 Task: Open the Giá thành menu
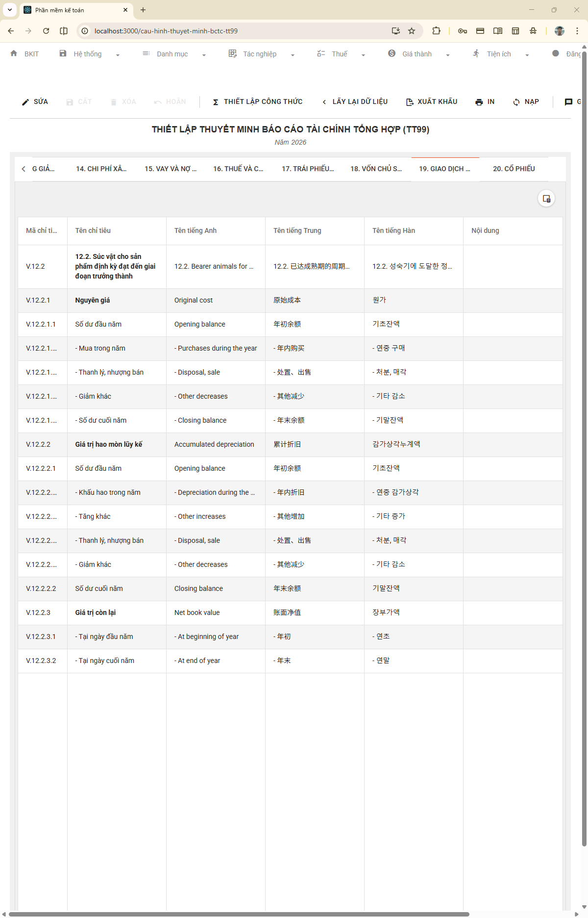point(417,54)
